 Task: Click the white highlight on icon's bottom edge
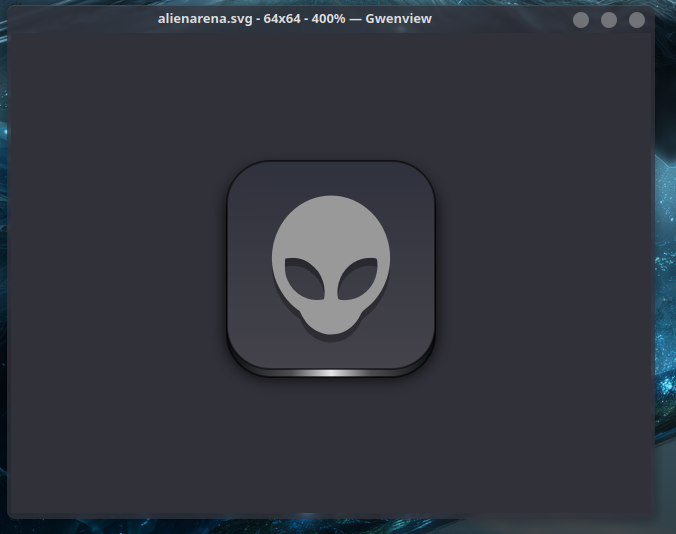click(x=330, y=373)
